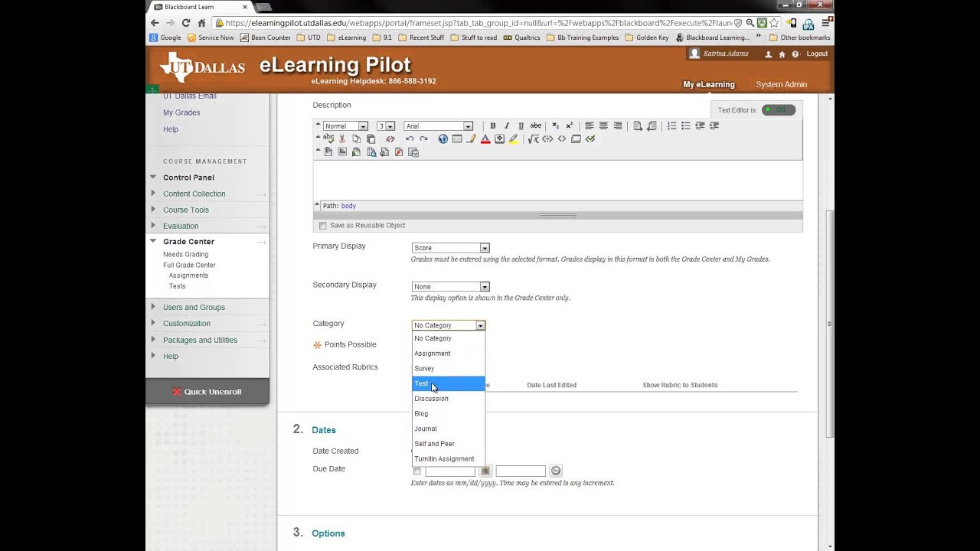The width and height of the screenshot is (980, 551).
Task: Open the font size dropdown
Action: pyautogui.click(x=385, y=126)
